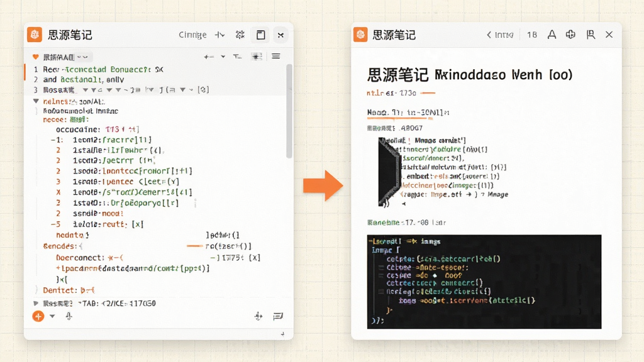
Task: Click the 18 font size value
Action: point(532,35)
